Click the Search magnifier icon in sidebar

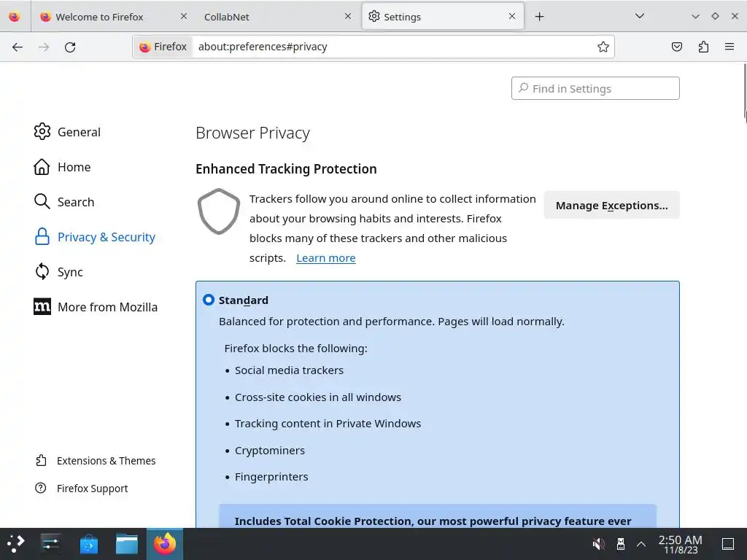click(x=42, y=201)
